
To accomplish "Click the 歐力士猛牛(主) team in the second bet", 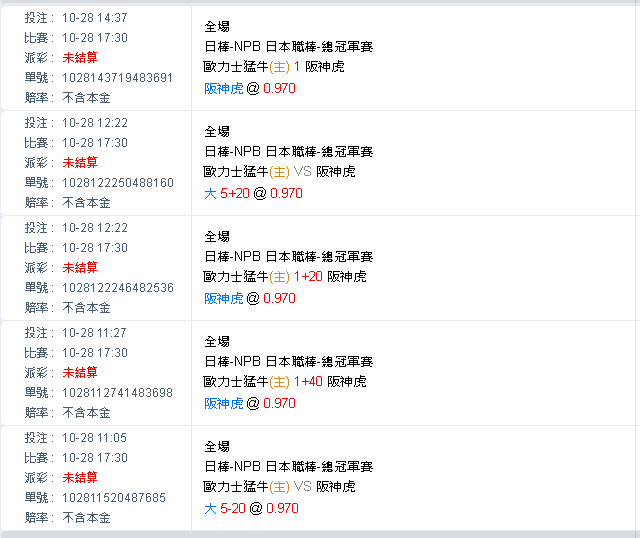I will click(x=247, y=171).
